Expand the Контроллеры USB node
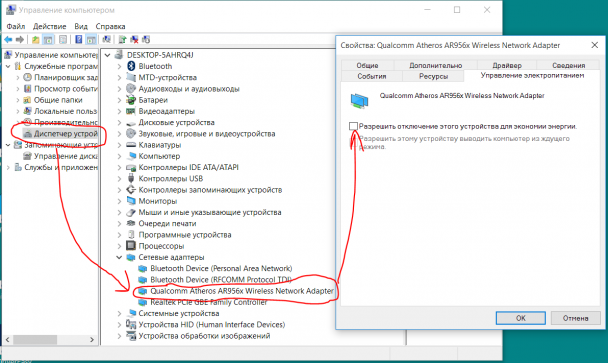Viewport: 608px width, 363px height. pyautogui.click(x=119, y=179)
